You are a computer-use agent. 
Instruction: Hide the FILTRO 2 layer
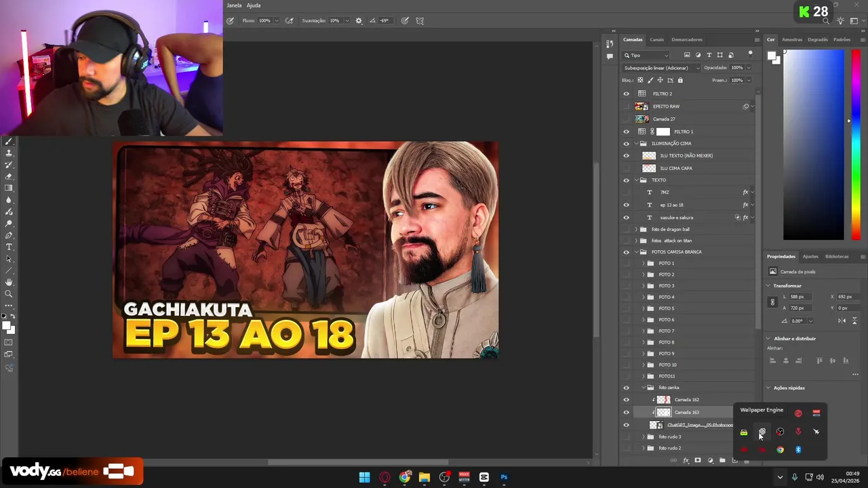tap(626, 94)
